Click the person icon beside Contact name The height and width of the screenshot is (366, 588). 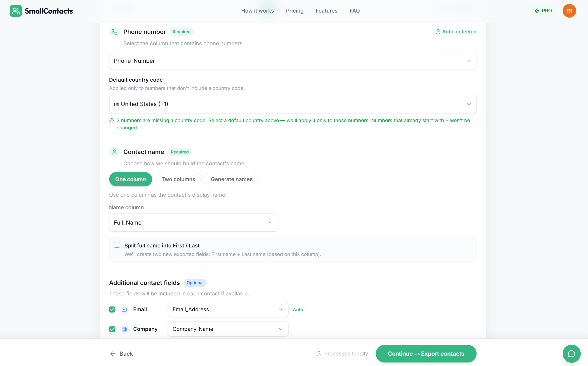[114, 152]
